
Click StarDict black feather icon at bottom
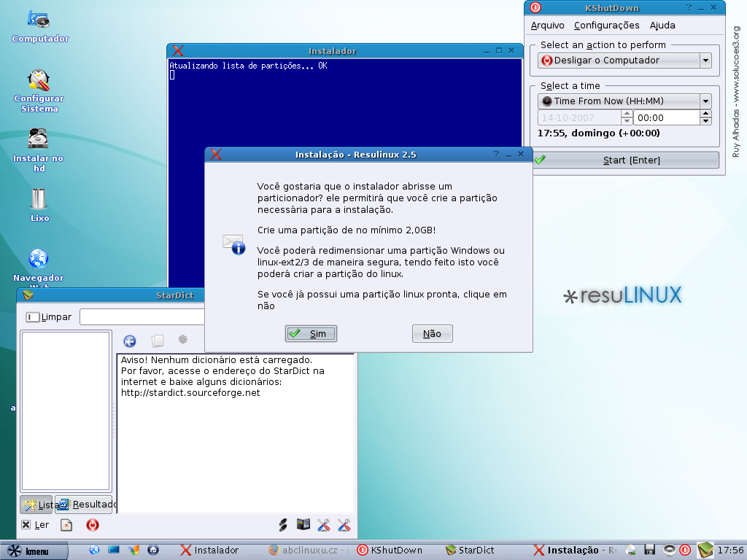tap(283, 525)
